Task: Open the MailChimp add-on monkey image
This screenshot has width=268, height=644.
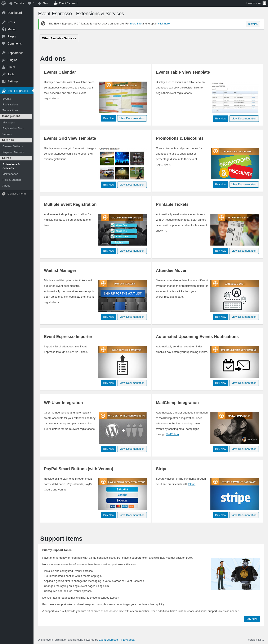Action: click(234, 428)
